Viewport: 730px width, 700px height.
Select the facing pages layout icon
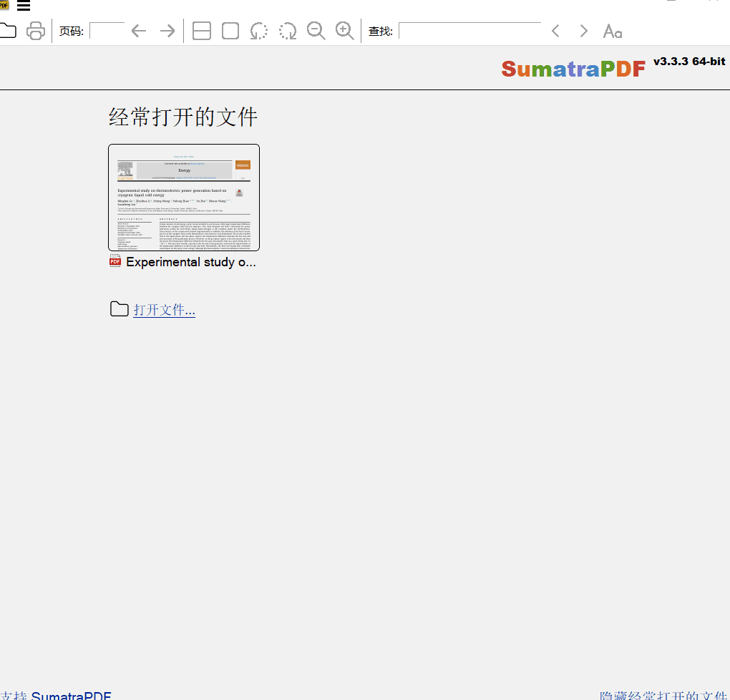tap(201, 30)
